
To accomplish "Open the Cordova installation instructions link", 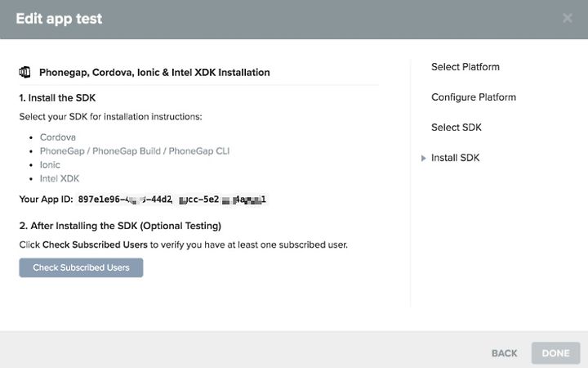I will pos(58,137).
